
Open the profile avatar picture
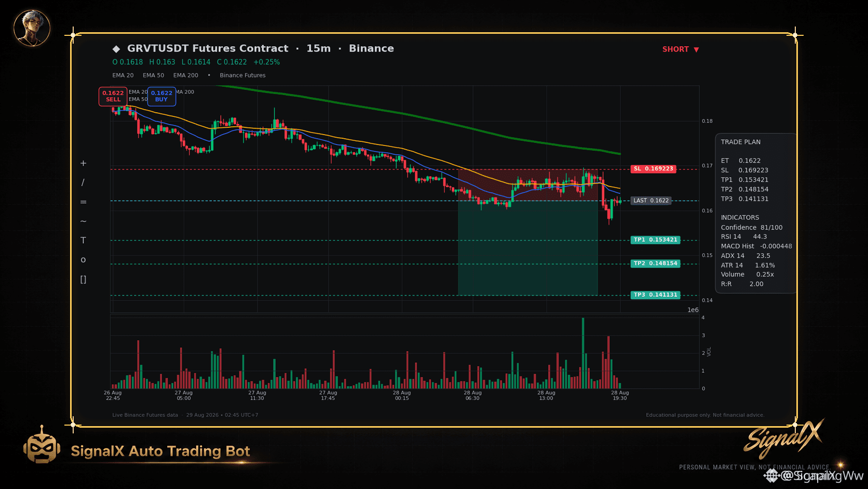pos(32,28)
